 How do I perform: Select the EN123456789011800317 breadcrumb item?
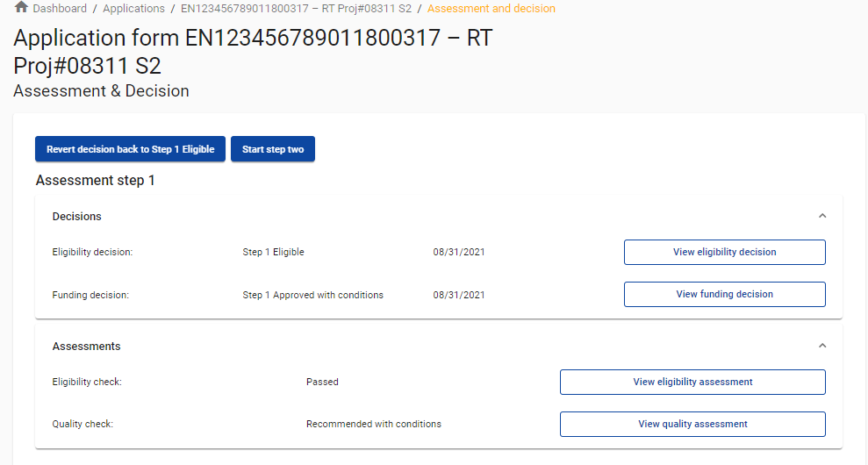[296, 9]
